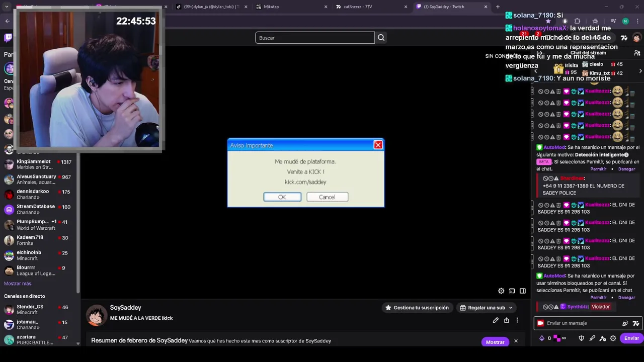Click Gestiona tu suscripción button
Image resolution: width=644 pixels, height=362 pixels.
pyautogui.click(x=417, y=308)
